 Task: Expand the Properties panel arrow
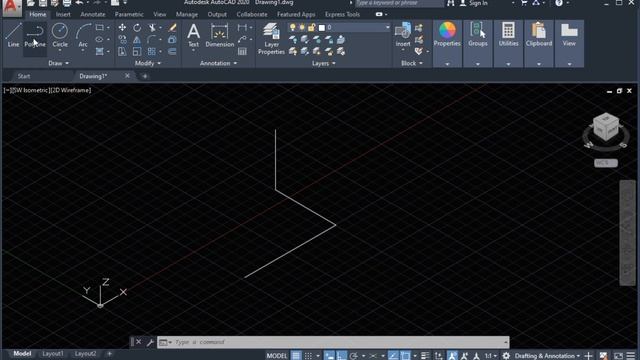(x=447, y=64)
